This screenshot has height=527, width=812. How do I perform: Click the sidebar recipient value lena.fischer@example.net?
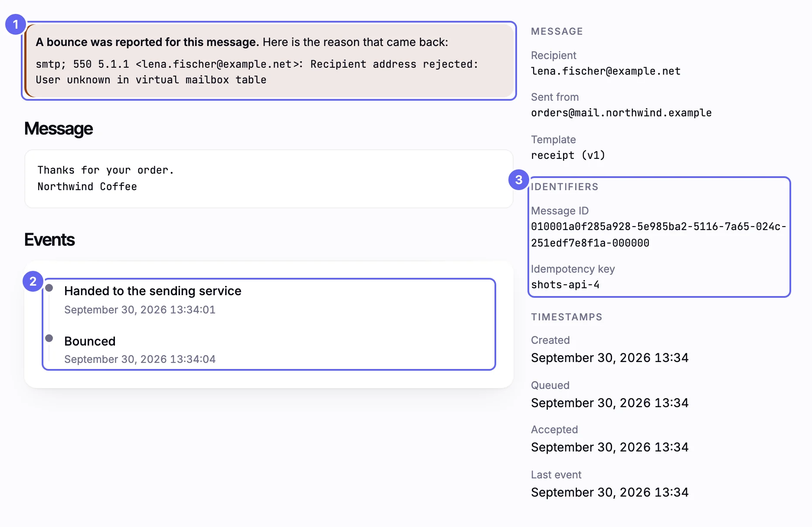coord(606,71)
